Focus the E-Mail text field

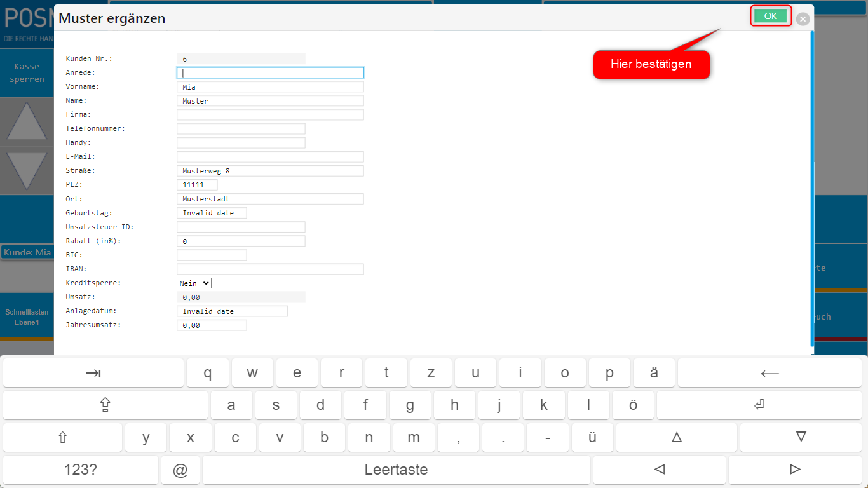(x=270, y=156)
